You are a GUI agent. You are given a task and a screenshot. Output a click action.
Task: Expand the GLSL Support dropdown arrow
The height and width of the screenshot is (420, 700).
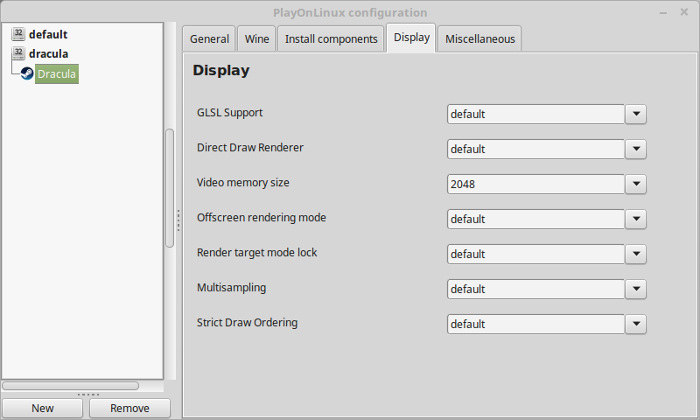click(636, 114)
